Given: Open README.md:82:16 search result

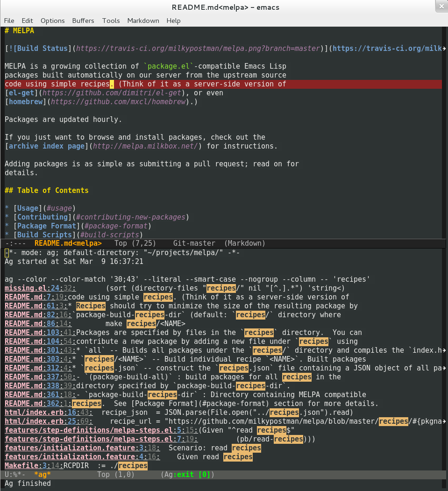Looking at the screenshot, I should pyautogui.click(x=38, y=315).
